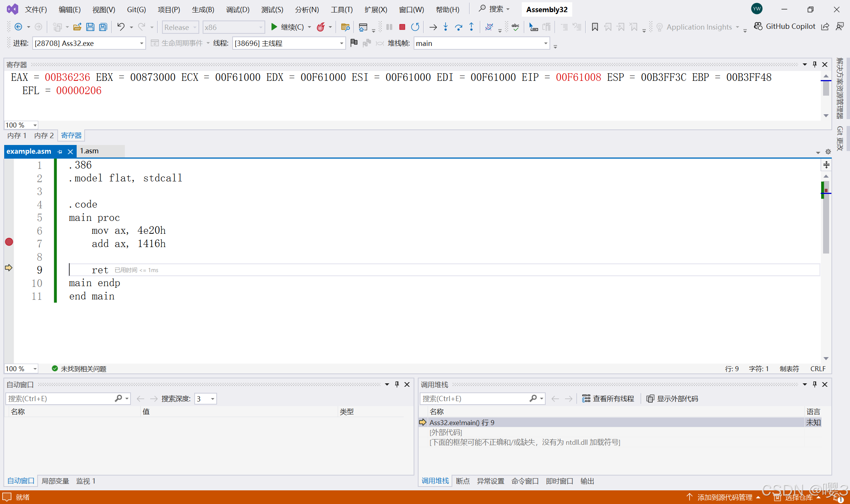The height and width of the screenshot is (504, 850).
Task: Click the Step Out arrow icon
Action: 471,27
